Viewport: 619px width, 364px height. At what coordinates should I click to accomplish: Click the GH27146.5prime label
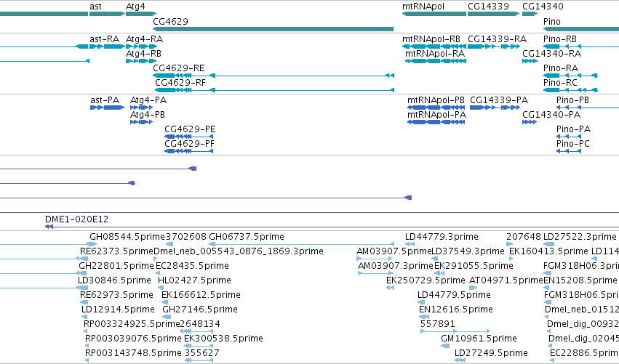point(200,310)
